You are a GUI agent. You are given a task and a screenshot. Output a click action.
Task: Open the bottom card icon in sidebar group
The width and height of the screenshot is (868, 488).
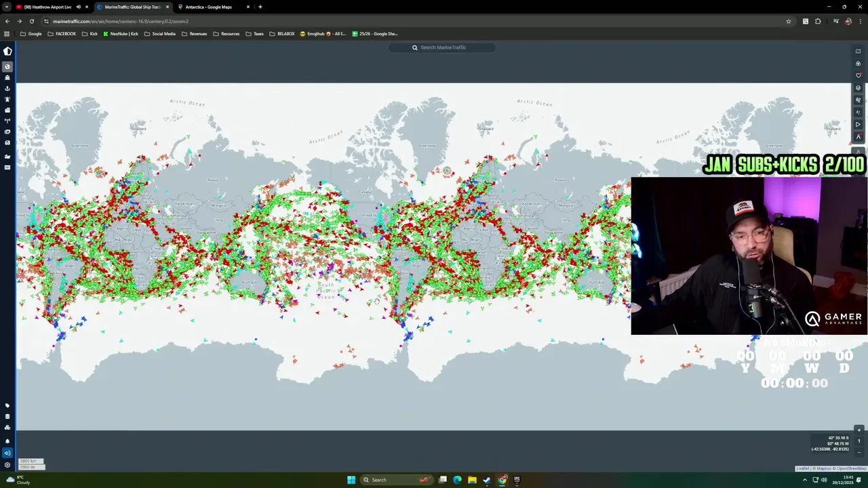point(7,167)
